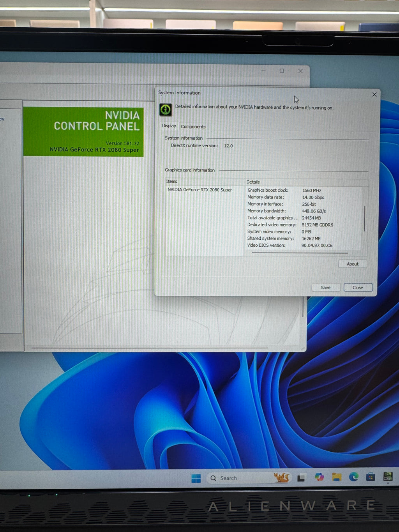Open Microsoft Store from the taskbar
The width and height of the screenshot is (399, 532).
(371, 476)
